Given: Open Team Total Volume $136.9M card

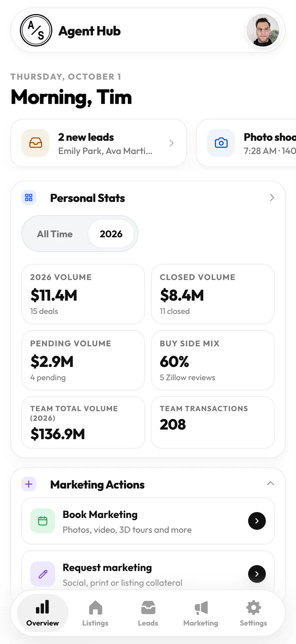Looking at the screenshot, I should pyautogui.click(x=83, y=423).
